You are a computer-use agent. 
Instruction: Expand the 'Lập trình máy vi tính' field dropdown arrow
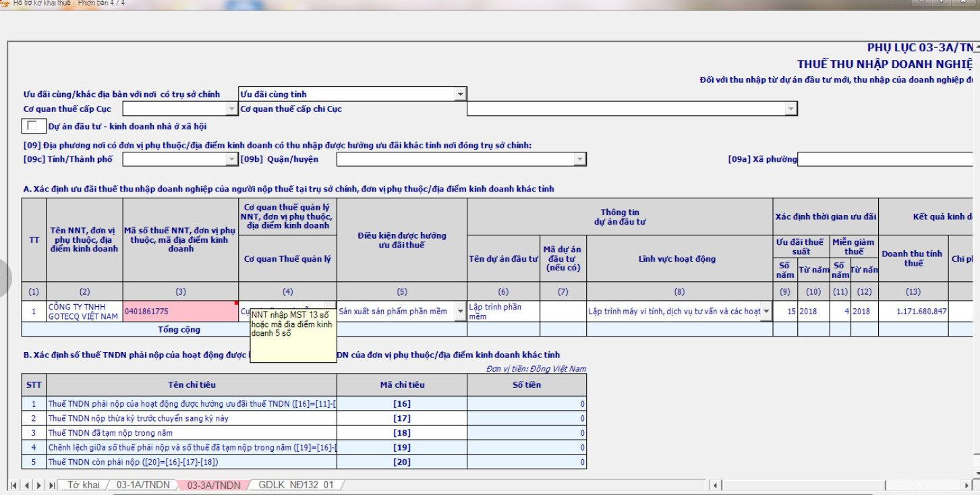coord(766,312)
